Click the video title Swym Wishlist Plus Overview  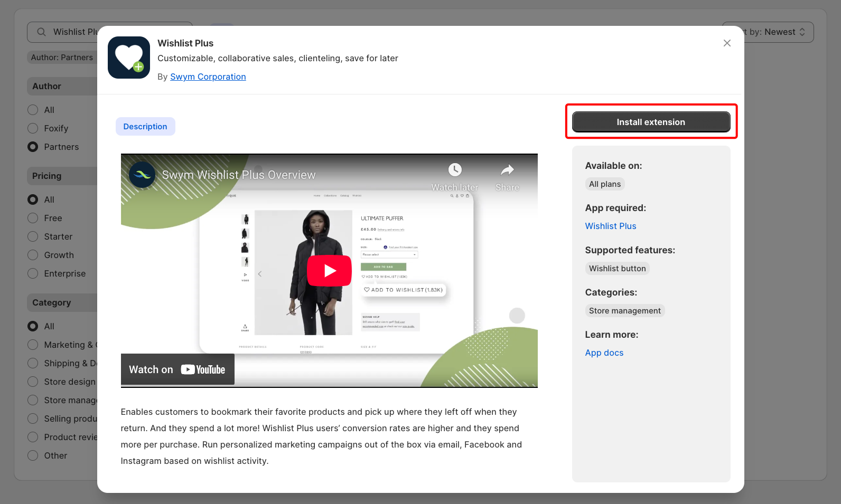point(238,175)
